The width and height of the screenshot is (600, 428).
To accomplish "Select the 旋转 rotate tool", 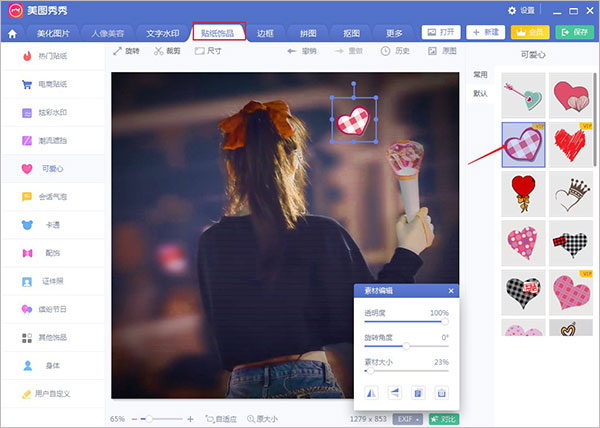I will (x=126, y=51).
